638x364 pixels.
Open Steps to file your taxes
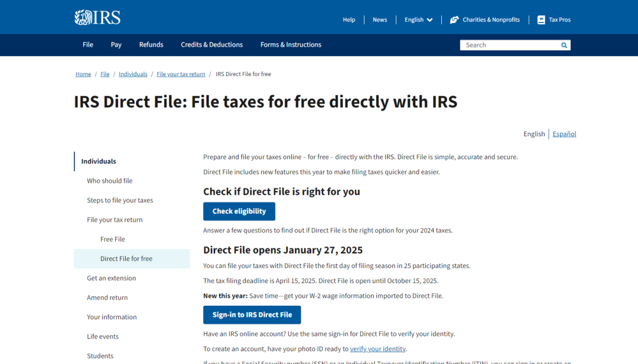pos(120,200)
